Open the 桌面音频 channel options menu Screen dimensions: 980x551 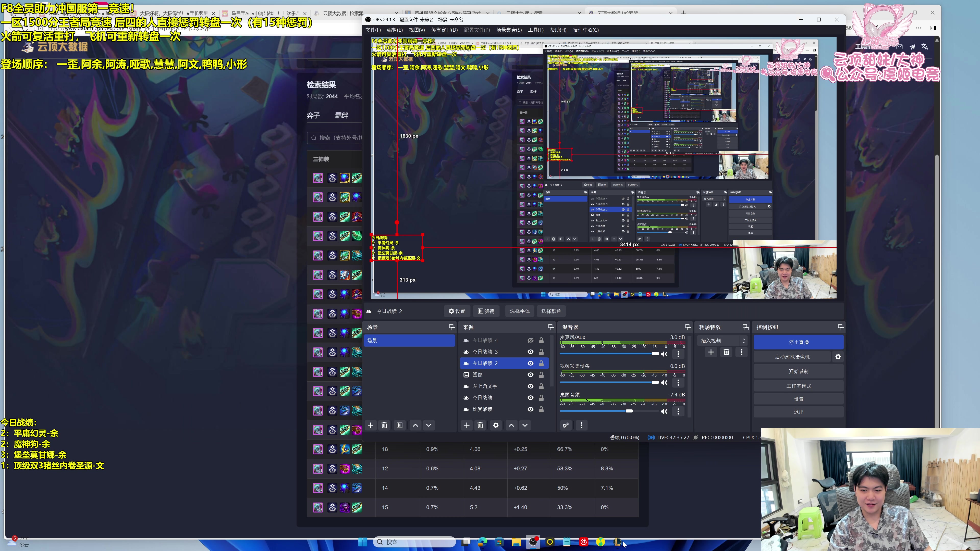(x=678, y=411)
